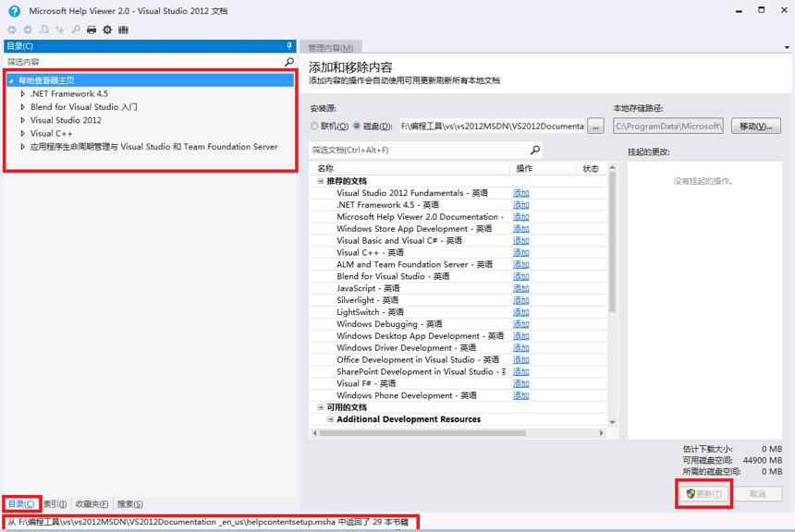Click the Back navigation arrow icon
This screenshot has height=532, width=795.
(12, 30)
